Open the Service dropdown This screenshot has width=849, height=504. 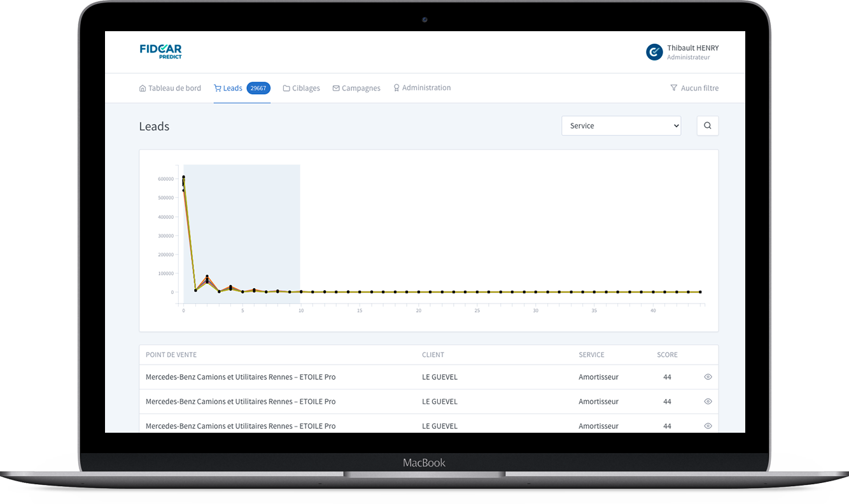click(621, 125)
